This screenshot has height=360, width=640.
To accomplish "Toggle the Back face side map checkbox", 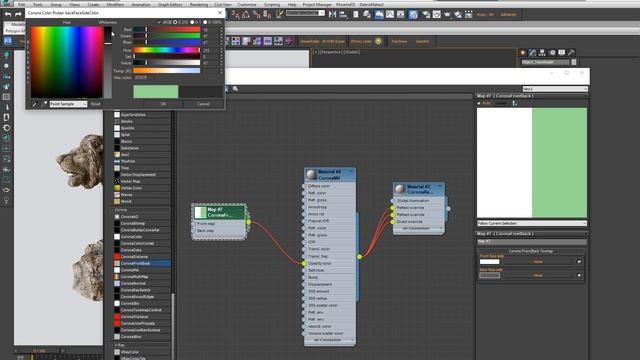I will point(579,275).
